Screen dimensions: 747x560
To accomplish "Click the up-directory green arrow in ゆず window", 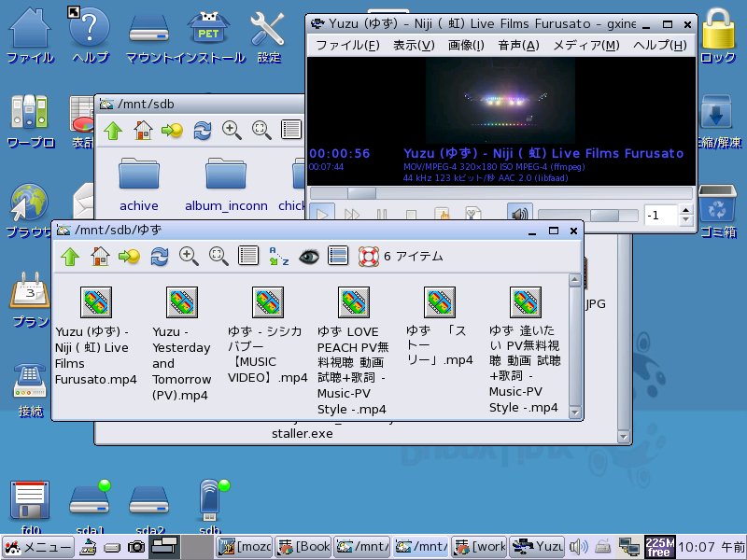I will [x=68, y=256].
